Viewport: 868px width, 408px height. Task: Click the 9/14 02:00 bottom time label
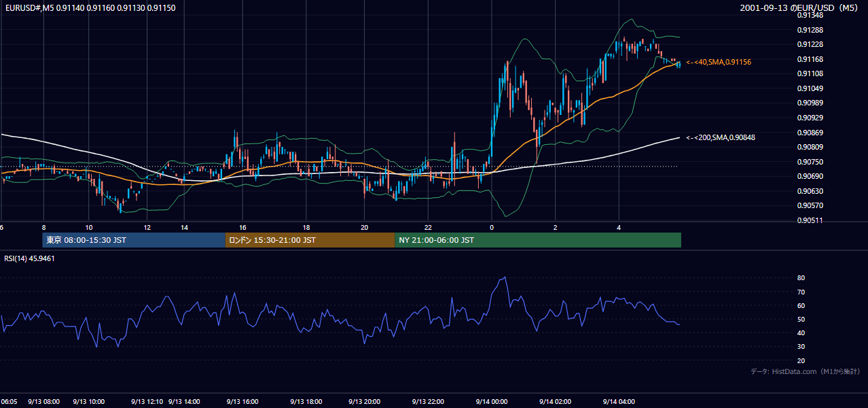[555, 402]
